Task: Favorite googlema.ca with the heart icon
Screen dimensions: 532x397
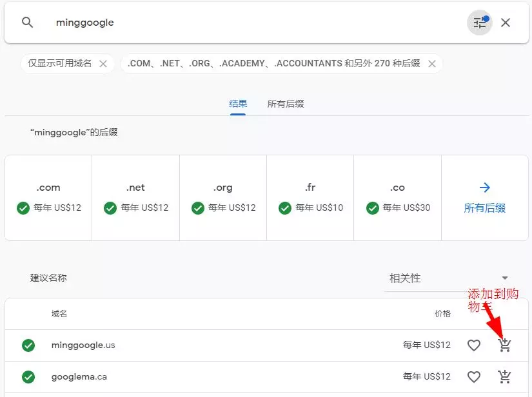Action: tap(474, 376)
